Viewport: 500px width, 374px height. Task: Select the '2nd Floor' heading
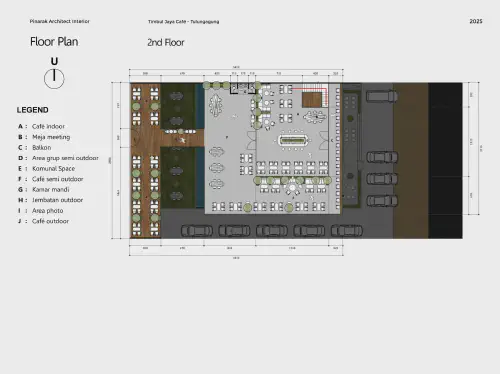pos(166,42)
